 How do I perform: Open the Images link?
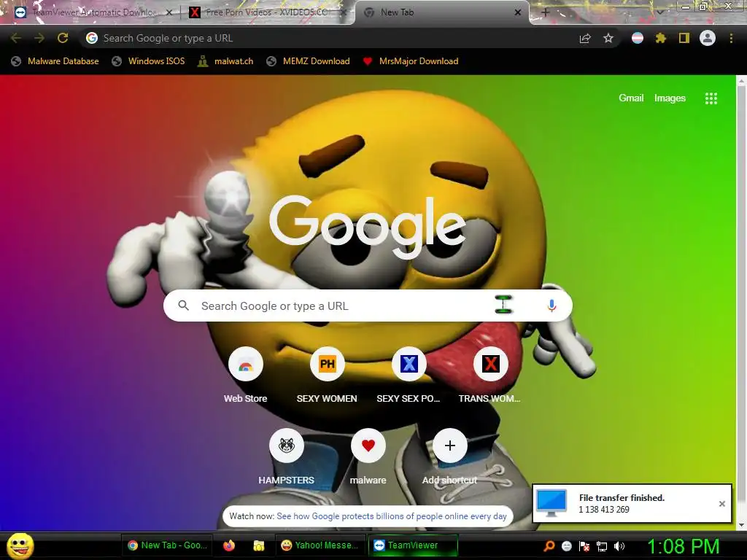click(670, 98)
